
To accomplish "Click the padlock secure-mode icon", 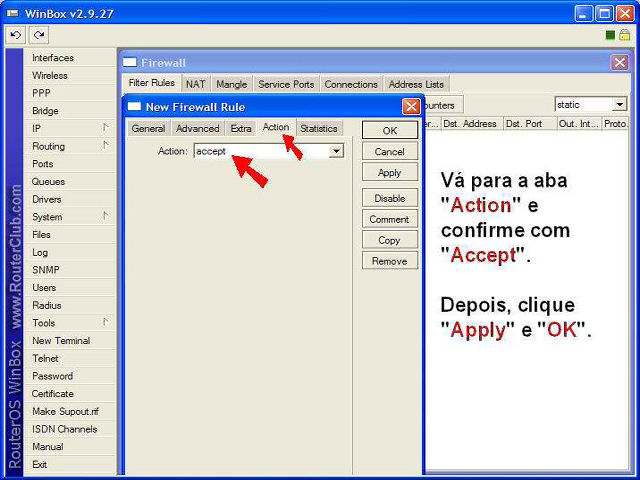I will [624, 35].
